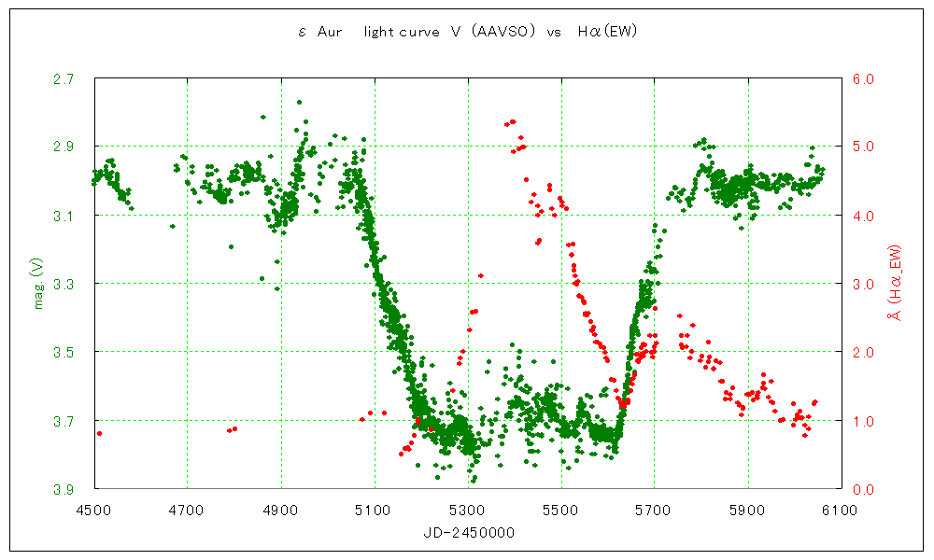Select the left axis tick label 3.3
The image size is (934, 560).
[x=64, y=284]
